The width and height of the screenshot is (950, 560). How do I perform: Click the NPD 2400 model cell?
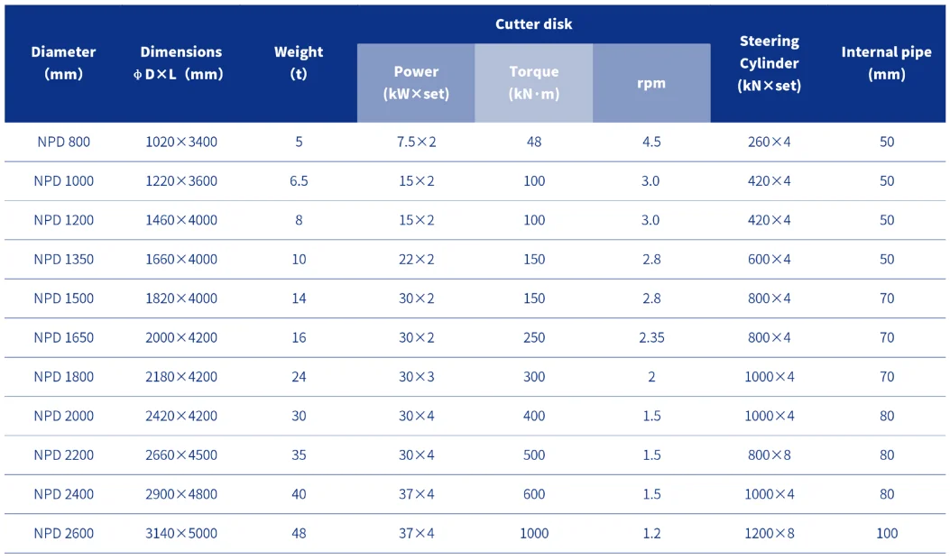[63, 494]
